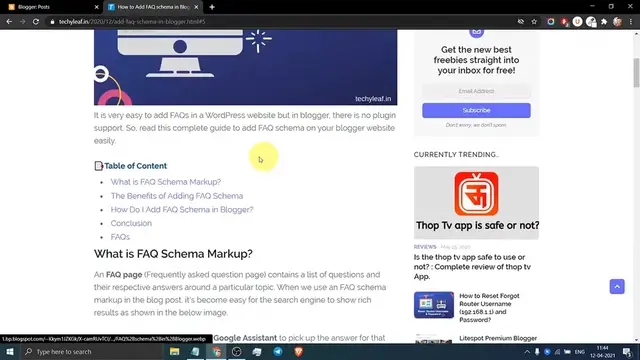Screen dimensions: 640x360
Task: Go back using the browser back arrow
Action: 9,22
